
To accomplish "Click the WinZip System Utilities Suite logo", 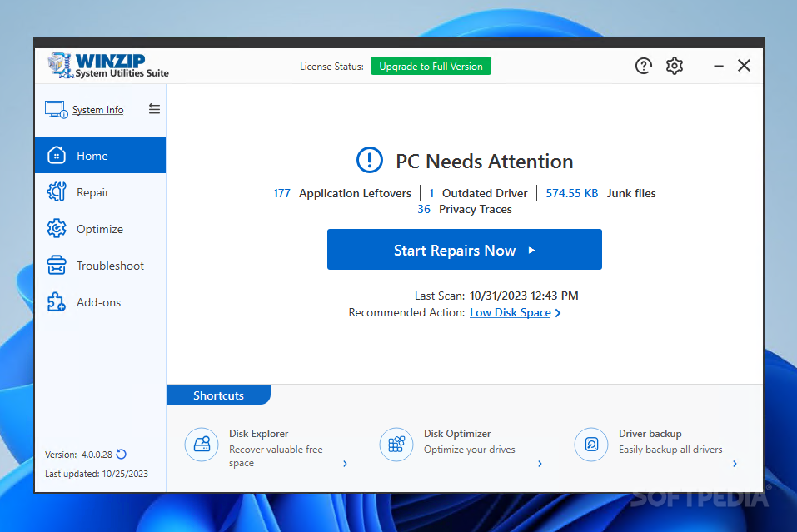I will coord(108,66).
